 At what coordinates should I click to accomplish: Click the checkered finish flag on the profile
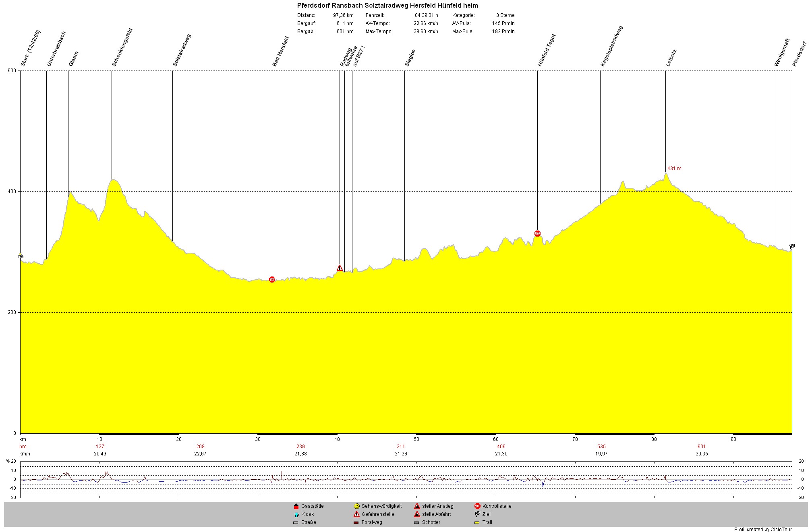pos(792,246)
